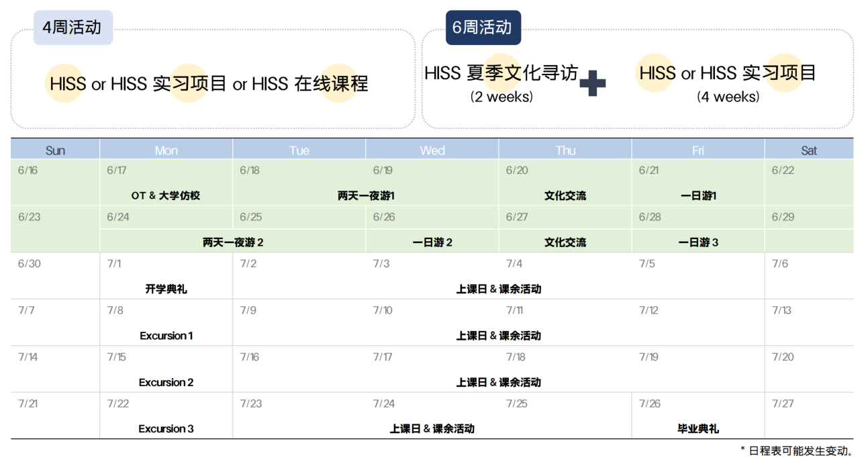The width and height of the screenshot is (868, 460).
Task: Select 毕业典礼 event on 7/26
Action: pos(698,429)
